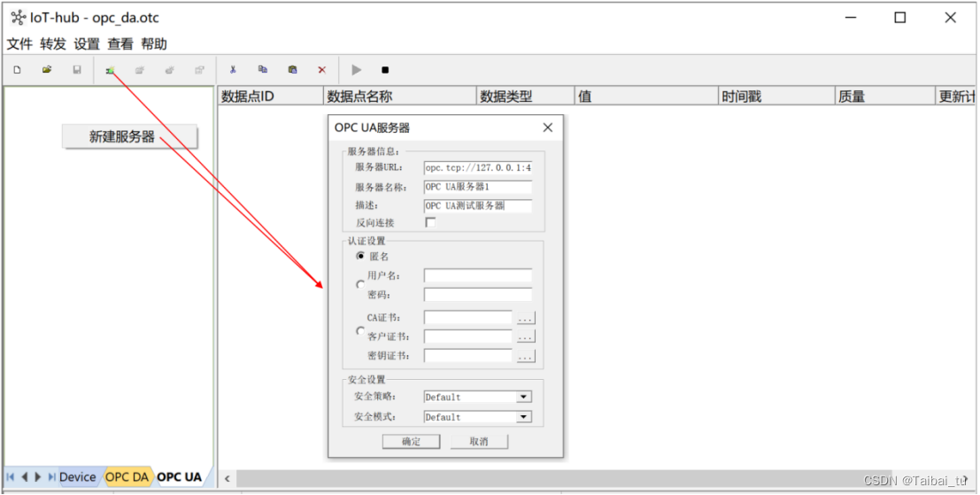The height and width of the screenshot is (495, 980).
Task: Select the 匿名 radio button
Action: click(360, 256)
